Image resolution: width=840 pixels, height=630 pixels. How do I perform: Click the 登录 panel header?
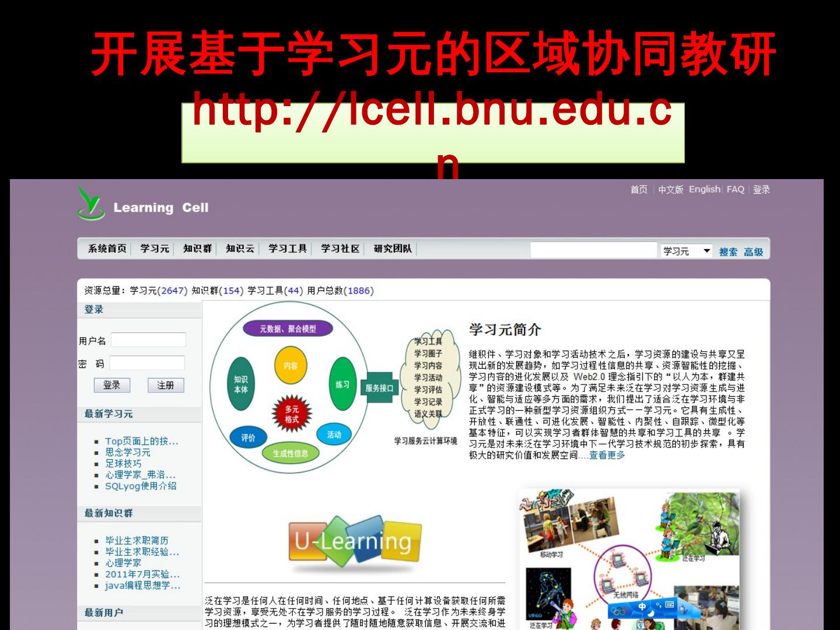click(94, 310)
